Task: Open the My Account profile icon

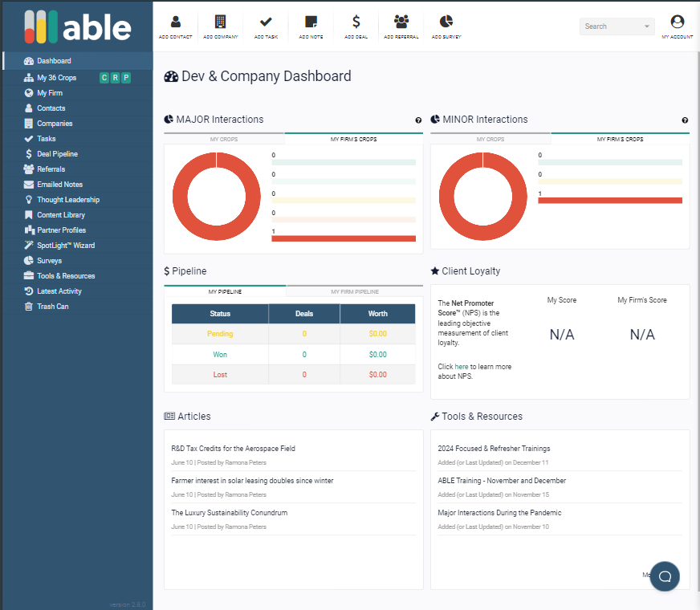Action: (677, 22)
